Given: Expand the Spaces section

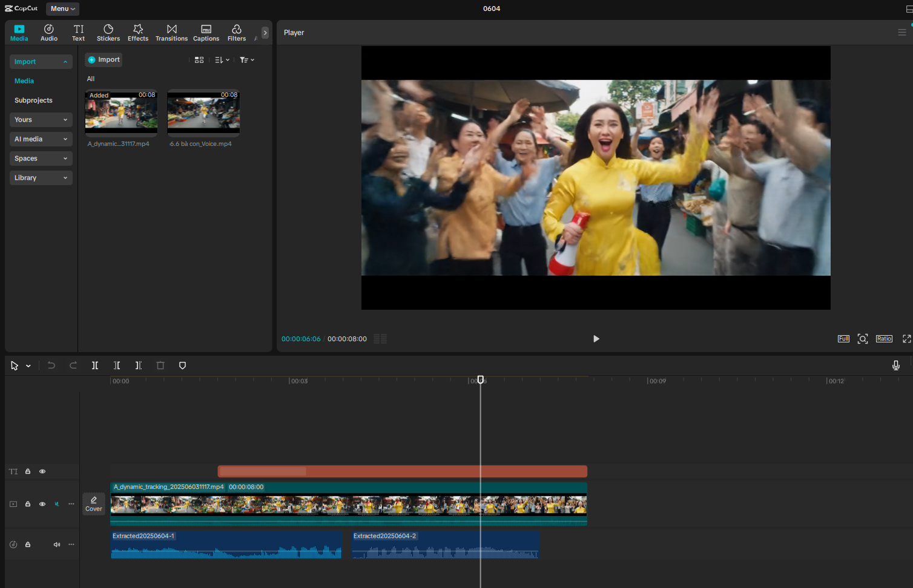Looking at the screenshot, I should (41, 158).
